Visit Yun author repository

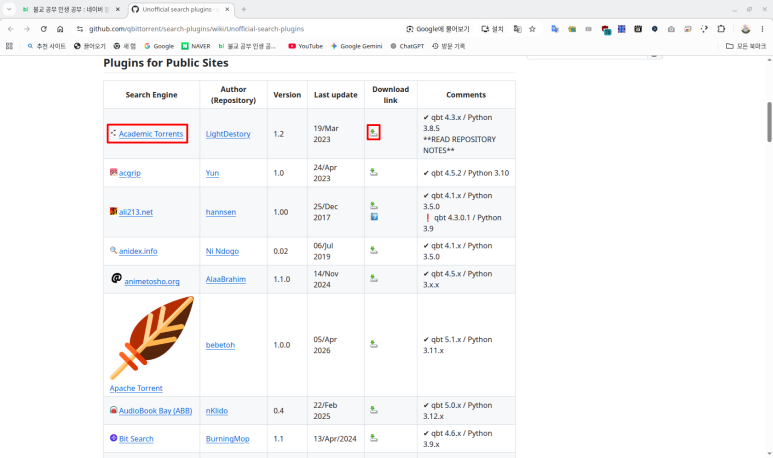pos(212,173)
